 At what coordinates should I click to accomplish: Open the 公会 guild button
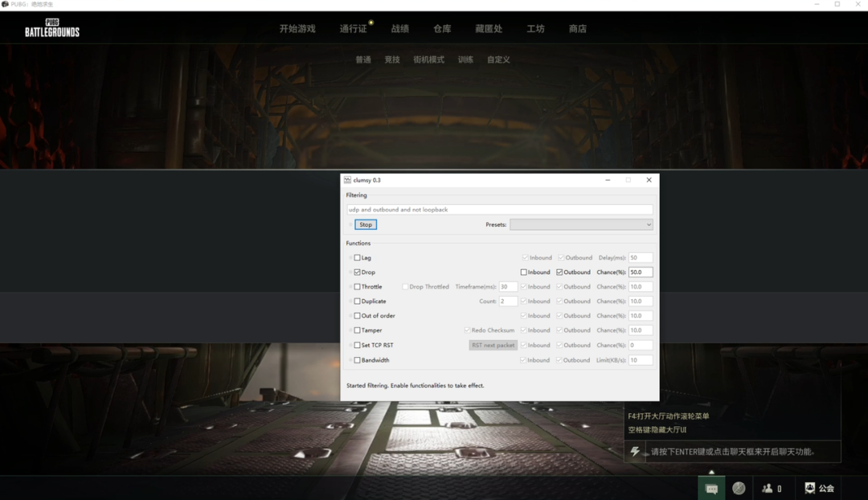tap(819, 488)
